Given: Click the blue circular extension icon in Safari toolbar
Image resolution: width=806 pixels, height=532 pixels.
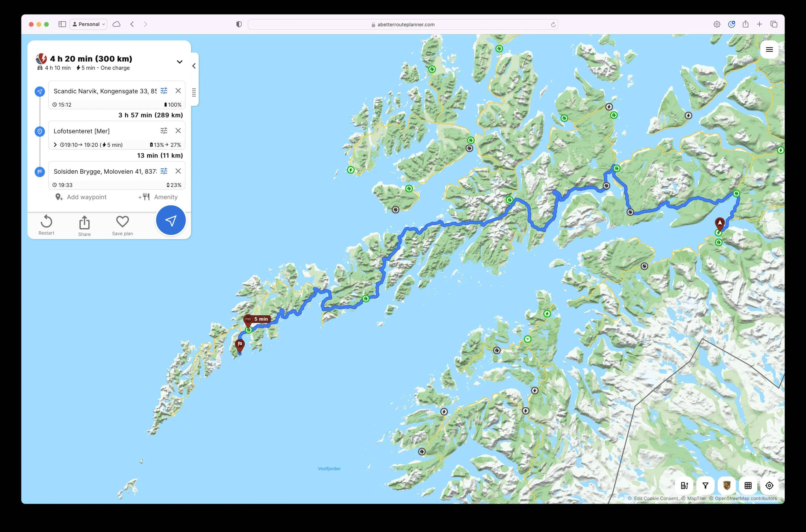Looking at the screenshot, I should 731,24.
